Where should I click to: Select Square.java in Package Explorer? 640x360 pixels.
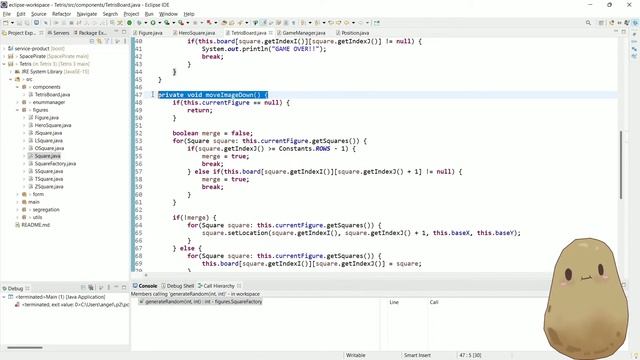(x=47, y=156)
